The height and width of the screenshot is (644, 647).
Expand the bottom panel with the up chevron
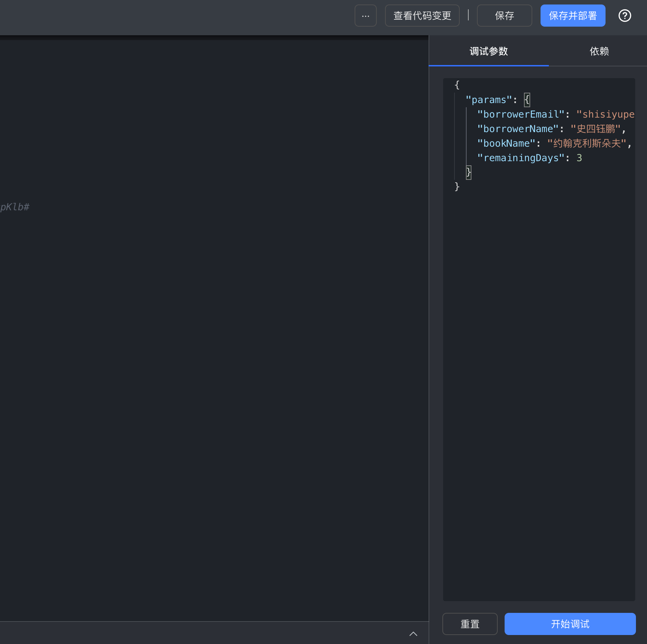click(x=413, y=634)
